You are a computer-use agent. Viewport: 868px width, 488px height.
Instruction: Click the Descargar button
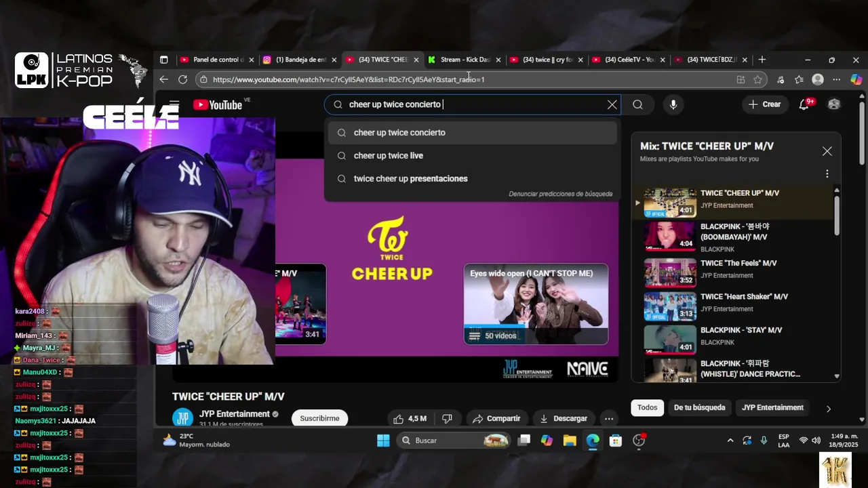pyautogui.click(x=564, y=418)
